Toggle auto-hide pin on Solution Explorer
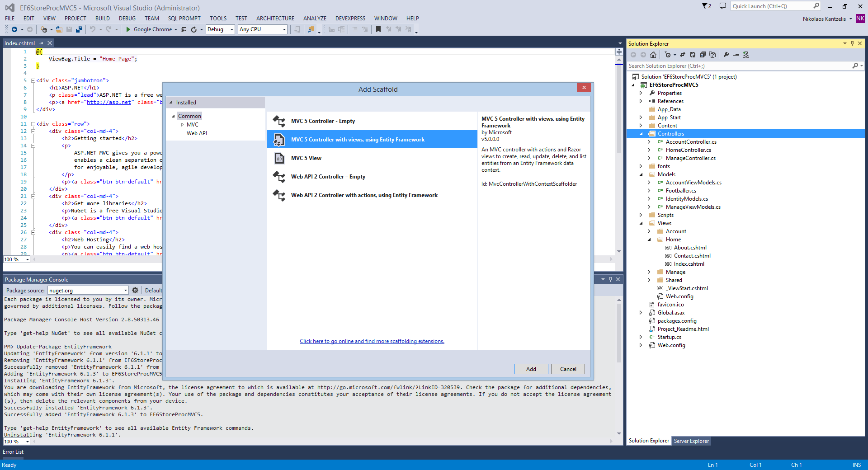 click(852, 43)
